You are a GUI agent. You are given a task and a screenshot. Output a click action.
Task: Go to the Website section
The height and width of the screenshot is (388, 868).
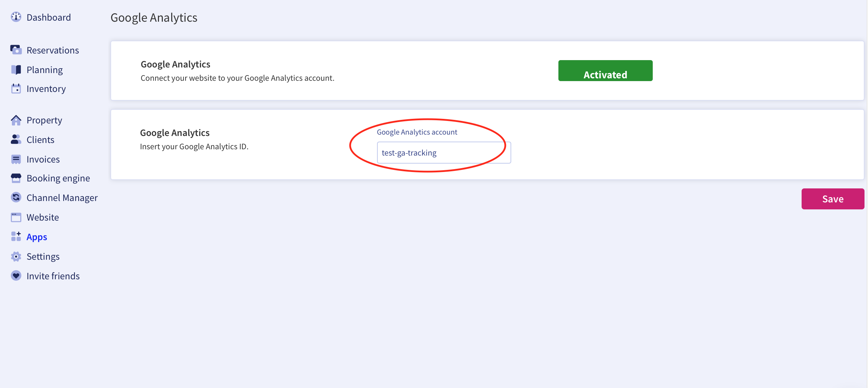coord(43,217)
